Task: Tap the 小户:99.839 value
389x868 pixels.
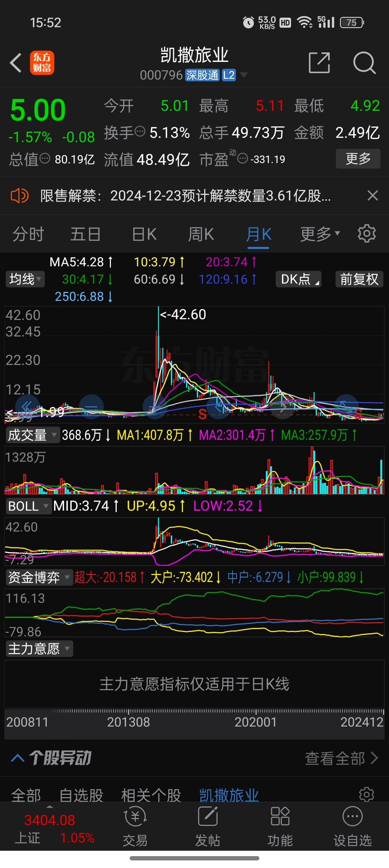Action: 330,577
